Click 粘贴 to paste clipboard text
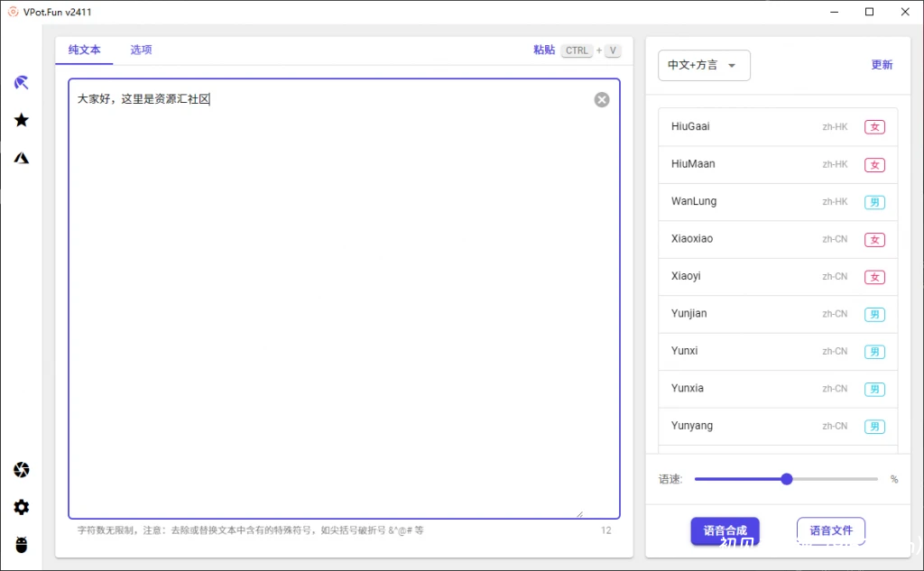The height and width of the screenshot is (571, 924). [543, 51]
